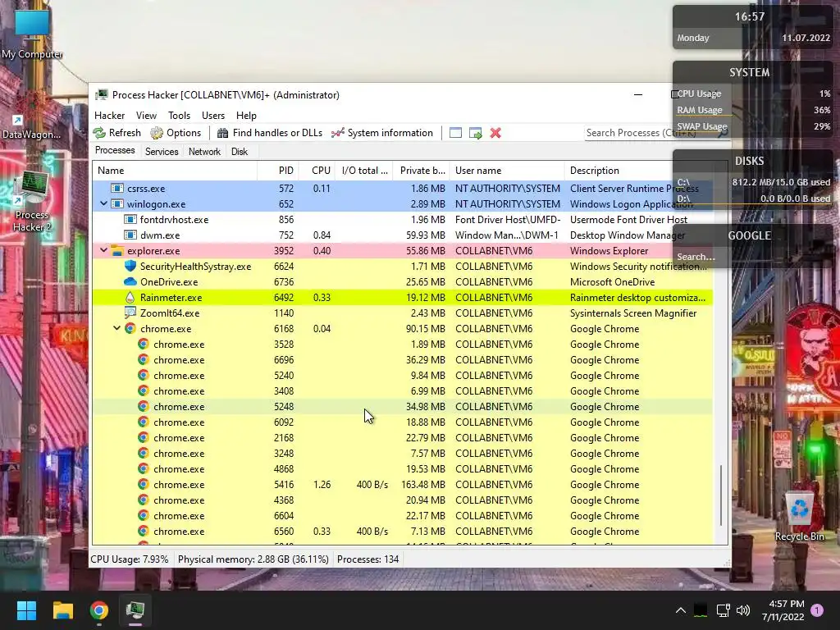Click the find window toolbar icon

pos(455,133)
